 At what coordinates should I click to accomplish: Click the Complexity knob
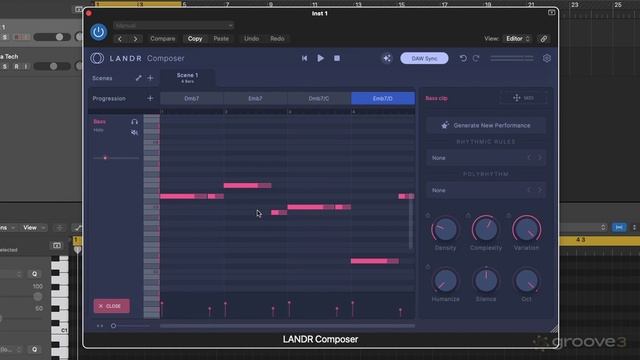click(x=486, y=229)
